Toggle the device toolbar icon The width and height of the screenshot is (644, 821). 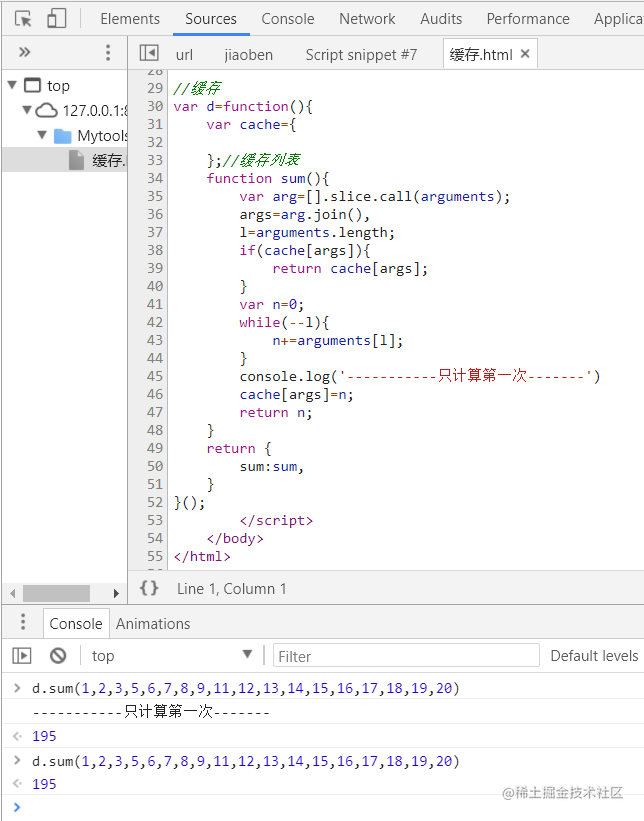point(57,19)
